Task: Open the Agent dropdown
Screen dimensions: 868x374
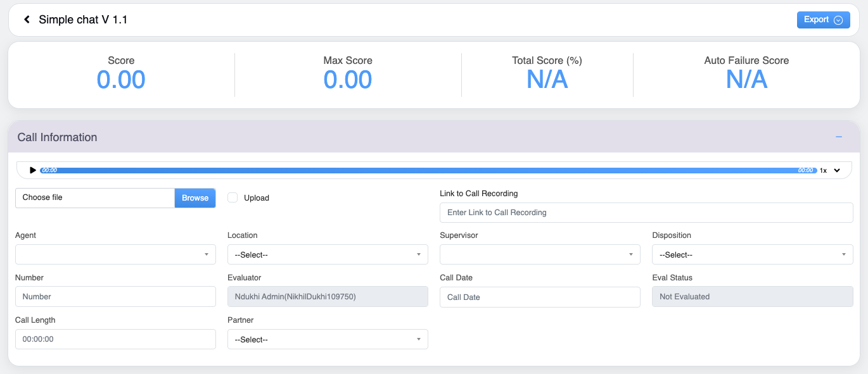Action: coord(115,254)
